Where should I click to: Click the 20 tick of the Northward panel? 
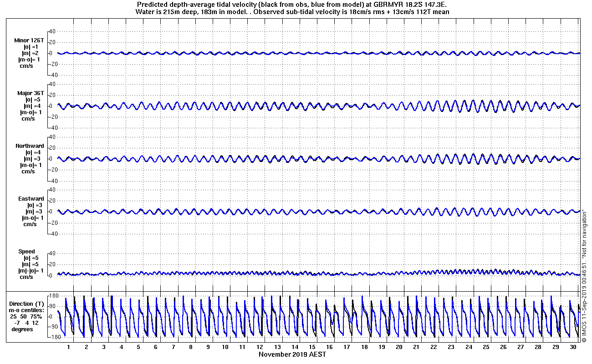[x=51, y=148]
